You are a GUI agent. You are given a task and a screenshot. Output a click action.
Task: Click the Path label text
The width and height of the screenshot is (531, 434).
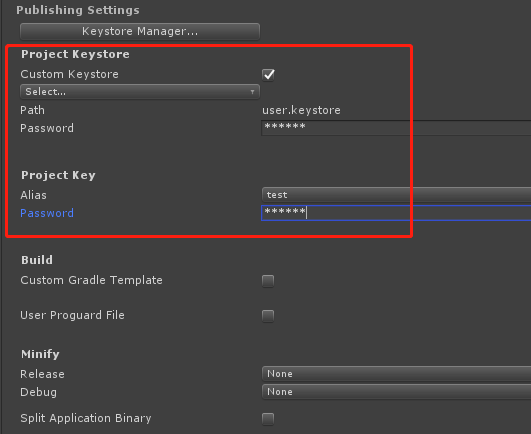click(32, 110)
